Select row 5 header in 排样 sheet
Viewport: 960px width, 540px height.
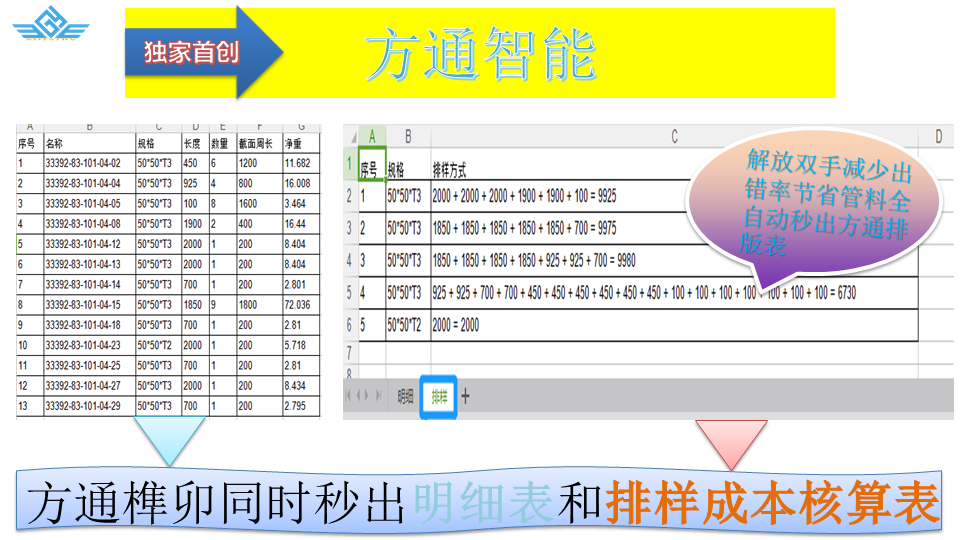pos(349,293)
